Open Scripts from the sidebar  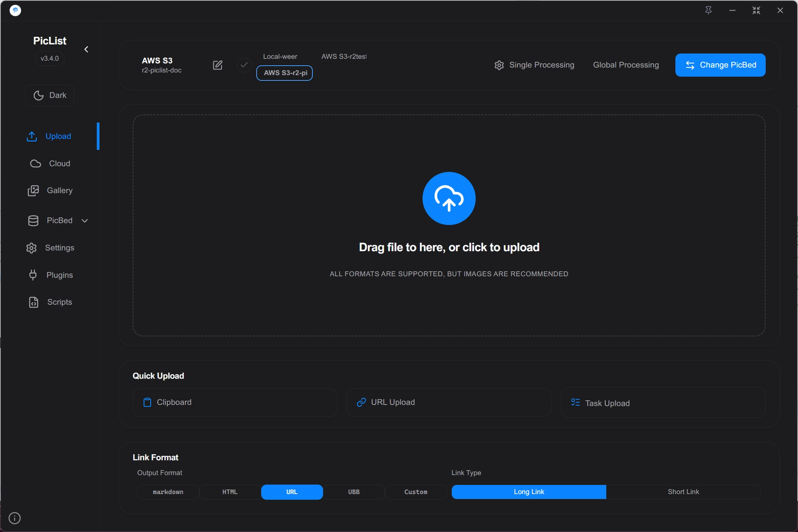click(x=51, y=302)
